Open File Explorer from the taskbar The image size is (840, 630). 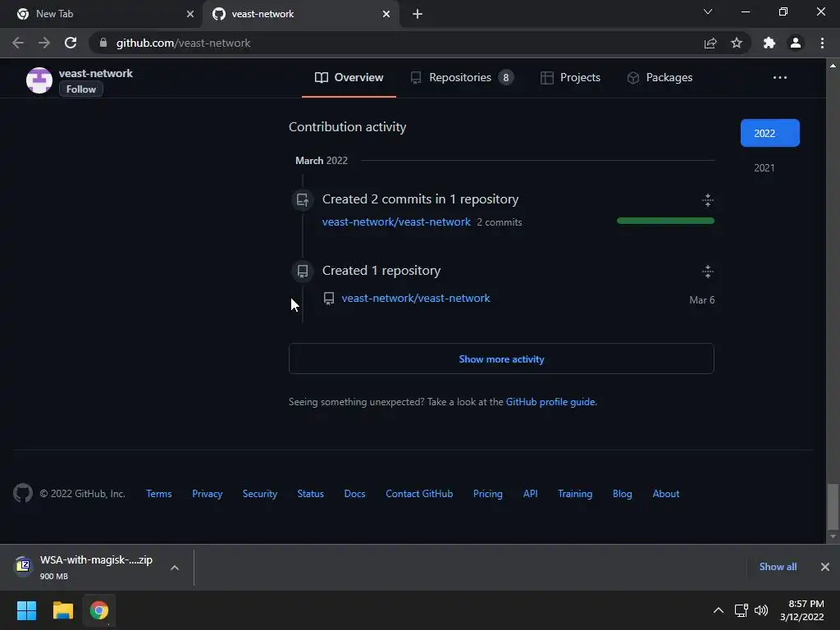(62, 610)
